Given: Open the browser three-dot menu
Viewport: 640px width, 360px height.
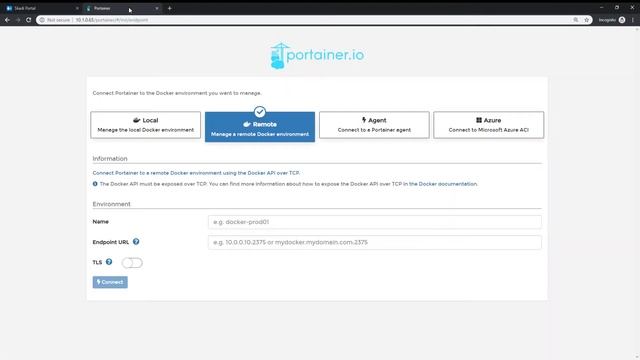Looking at the screenshot, I should [633, 20].
